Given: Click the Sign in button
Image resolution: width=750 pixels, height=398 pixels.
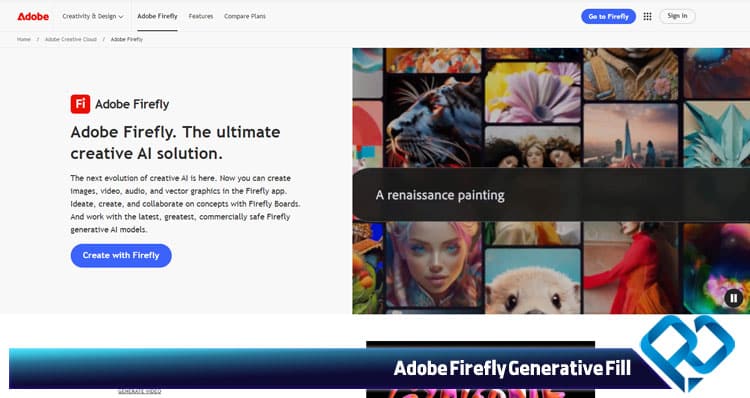Looking at the screenshot, I should point(677,16).
